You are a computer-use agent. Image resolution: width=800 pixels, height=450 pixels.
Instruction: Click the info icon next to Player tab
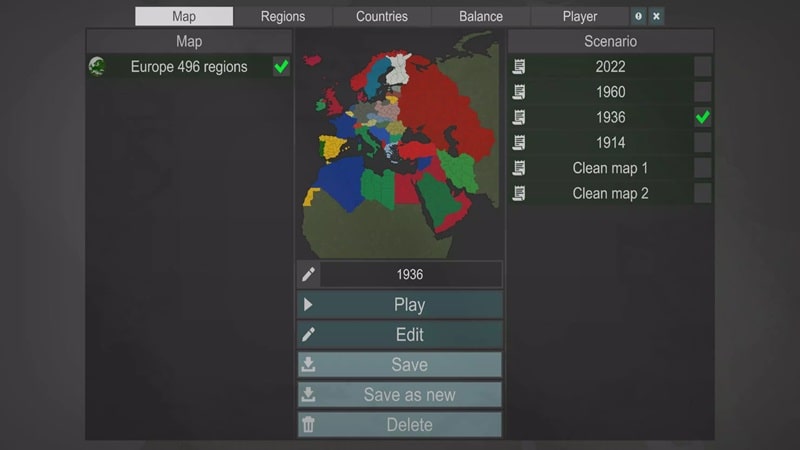pos(638,17)
